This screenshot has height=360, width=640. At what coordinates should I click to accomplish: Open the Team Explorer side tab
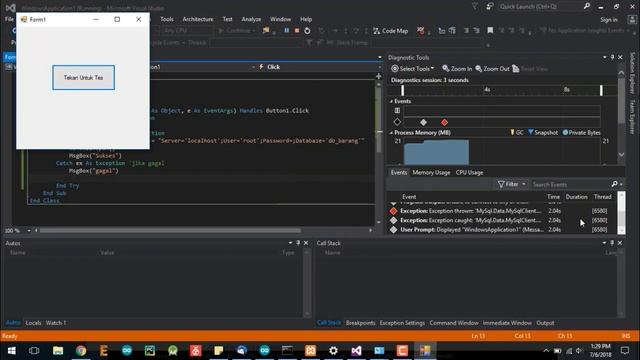click(632, 116)
